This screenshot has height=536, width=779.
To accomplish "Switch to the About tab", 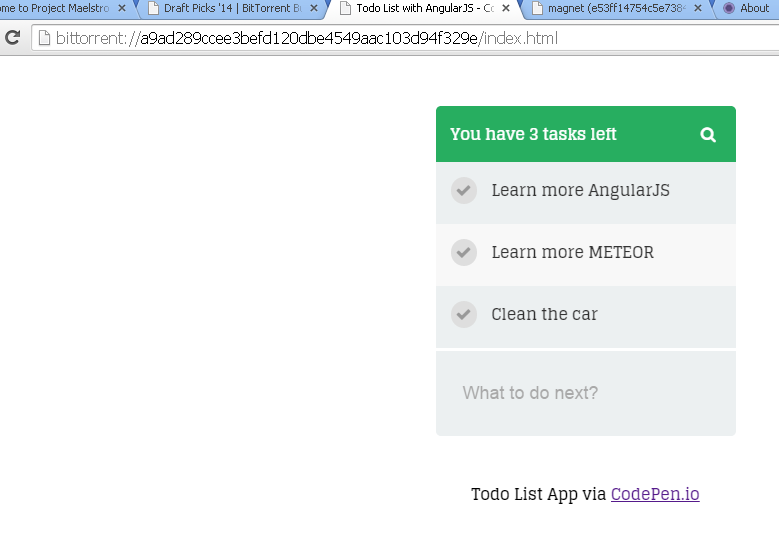I will (754, 8).
